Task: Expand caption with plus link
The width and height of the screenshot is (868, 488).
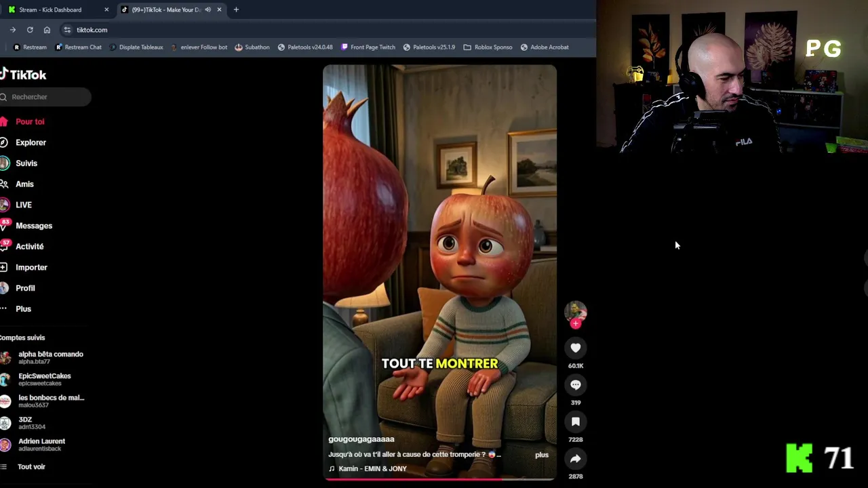Action: click(541, 455)
